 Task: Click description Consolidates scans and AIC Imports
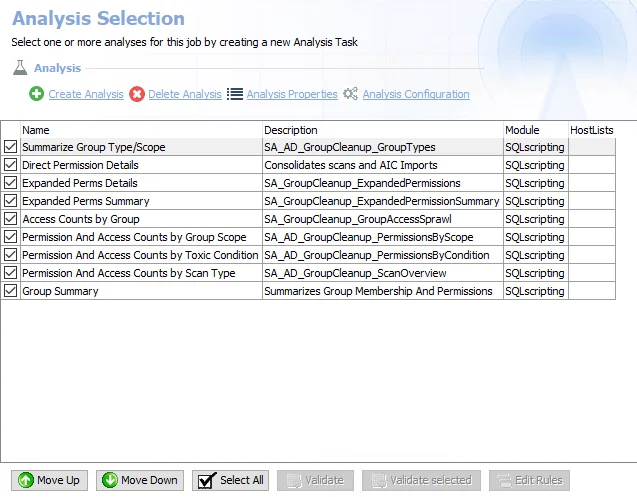tap(351, 165)
